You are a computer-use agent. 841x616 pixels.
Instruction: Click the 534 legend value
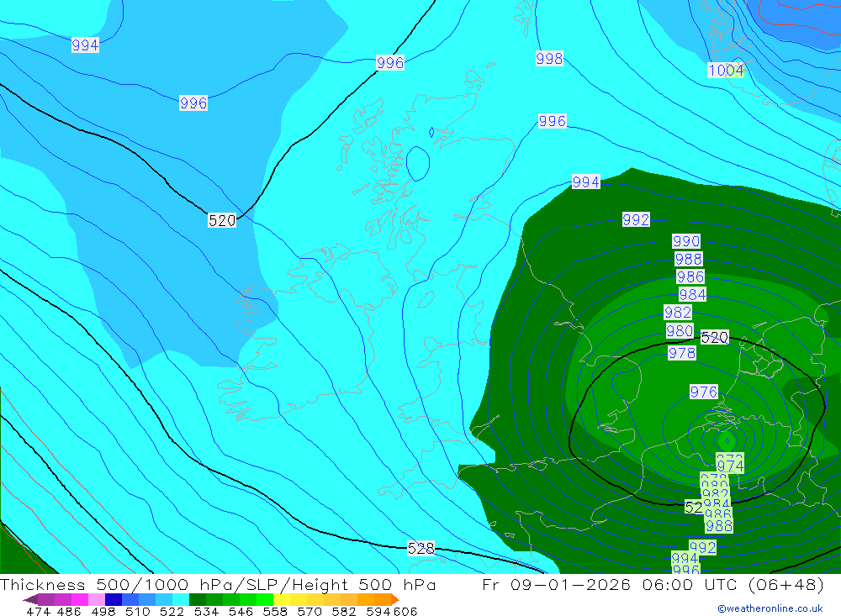click(x=206, y=611)
